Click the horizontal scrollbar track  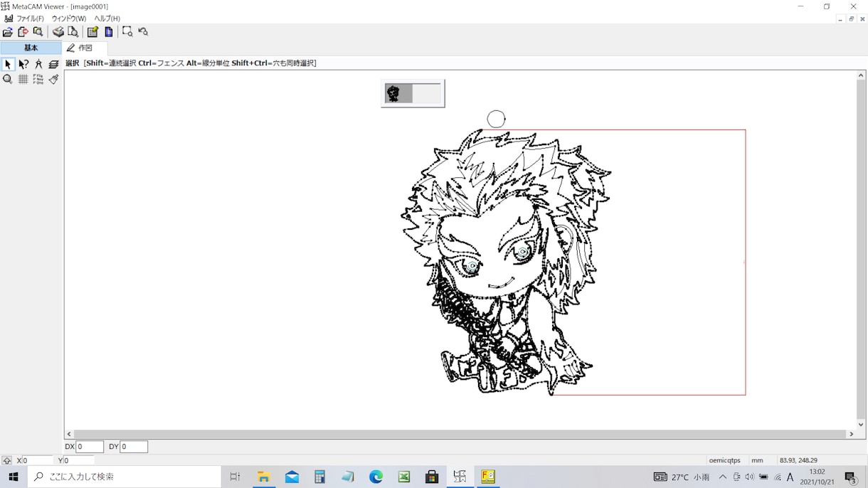pyautogui.click(x=460, y=434)
